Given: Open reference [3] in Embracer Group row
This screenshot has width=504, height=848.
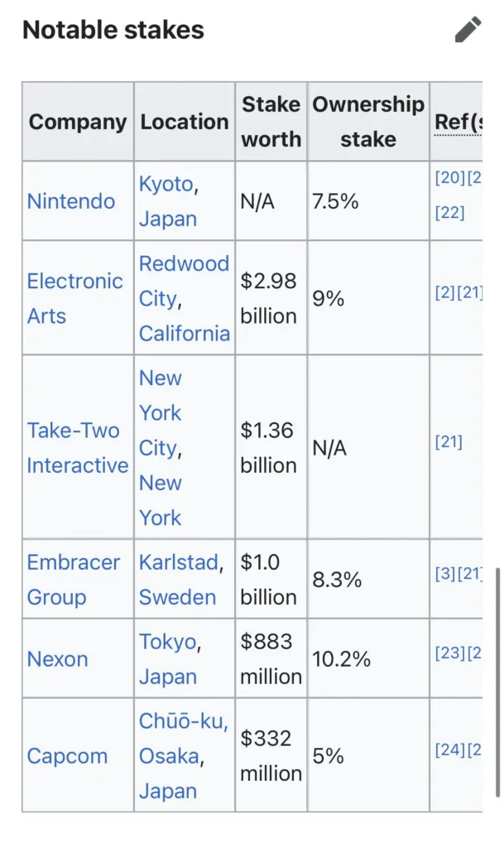Looking at the screenshot, I should coord(444,572).
